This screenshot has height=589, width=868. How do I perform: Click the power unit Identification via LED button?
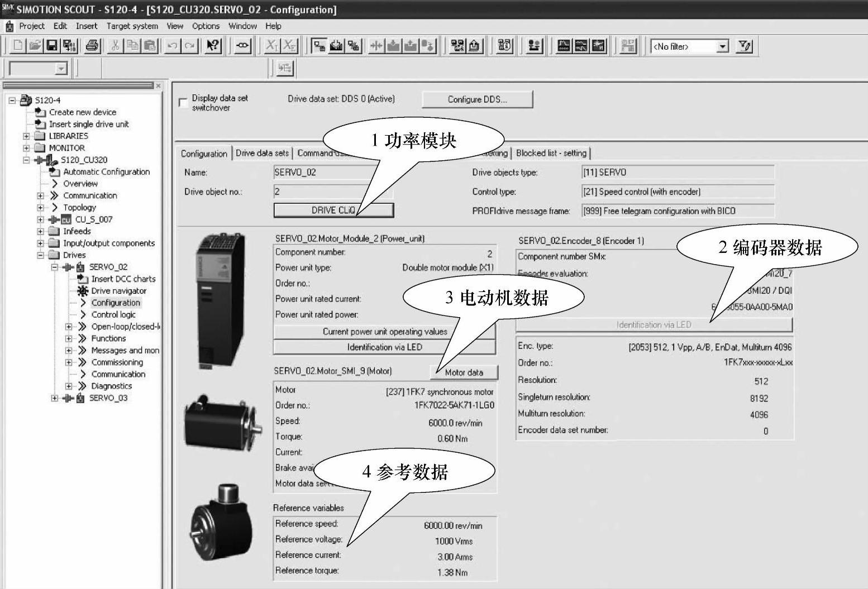[x=385, y=347]
